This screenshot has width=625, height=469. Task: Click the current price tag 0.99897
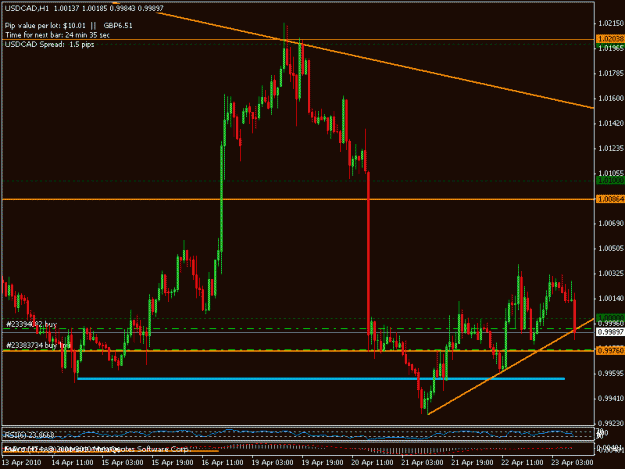click(x=610, y=332)
